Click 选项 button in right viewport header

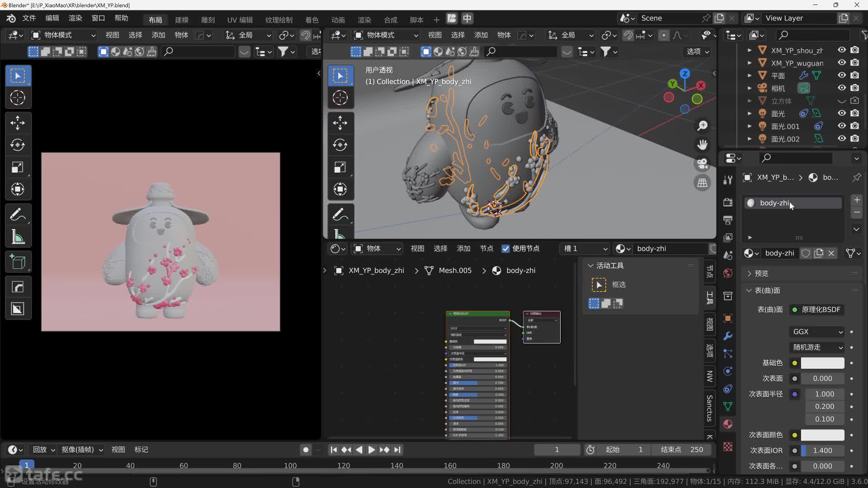coord(698,52)
